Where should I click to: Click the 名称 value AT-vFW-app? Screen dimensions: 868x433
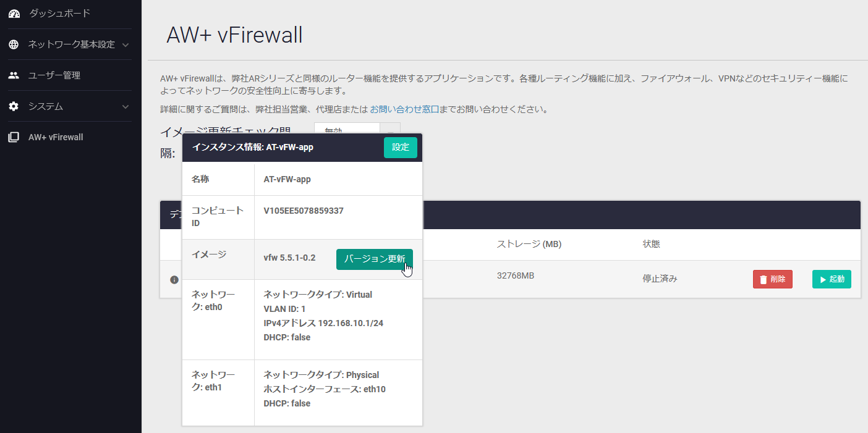[287, 179]
